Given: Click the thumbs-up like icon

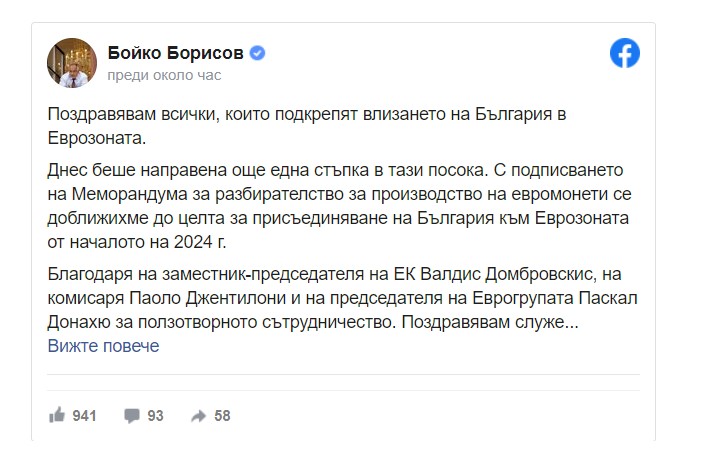Looking at the screenshot, I should pos(57,415).
